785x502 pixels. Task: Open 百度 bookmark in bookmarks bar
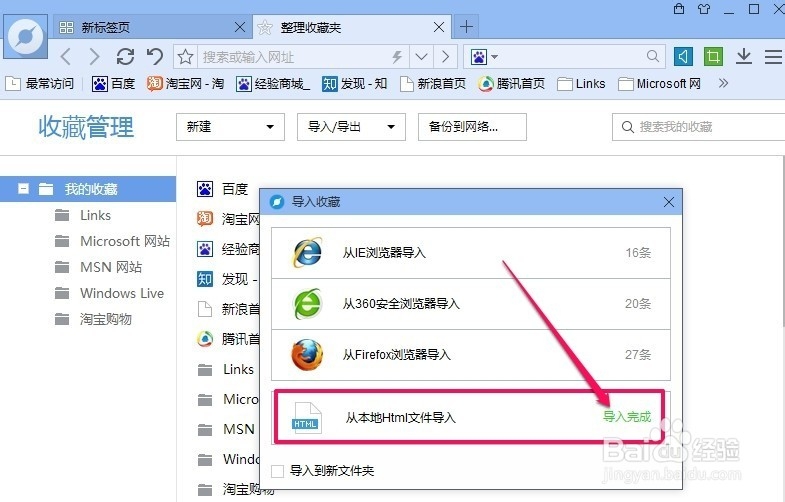tap(114, 84)
